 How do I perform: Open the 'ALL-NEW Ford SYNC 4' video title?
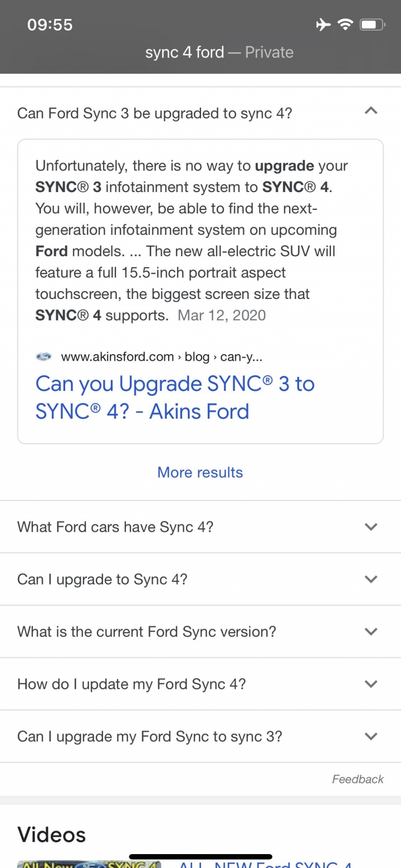[x=266, y=864]
